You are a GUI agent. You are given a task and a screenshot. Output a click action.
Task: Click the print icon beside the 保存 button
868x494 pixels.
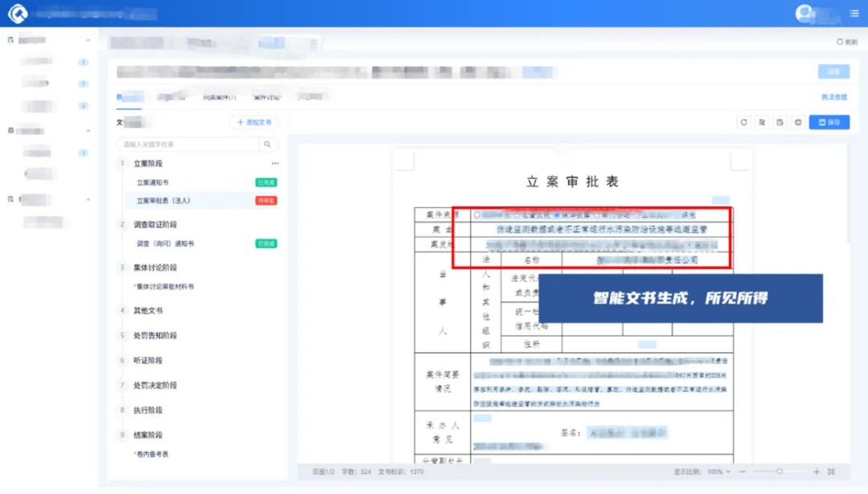[x=797, y=123]
